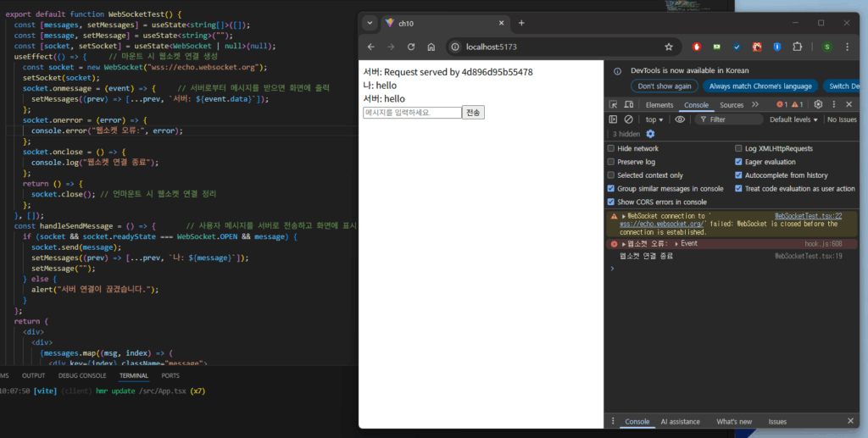Open the Chrome extensions puzzle icon
Image resolution: width=868 pixels, height=438 pixels.
pyautogui.click(x=797, y=47)
